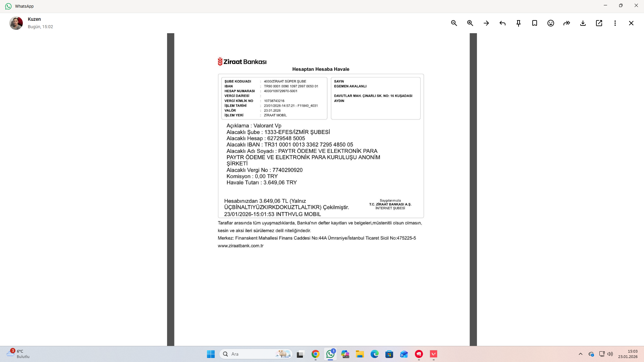Click the Hesaptan Hesaba Havale heading
This screenshot has width=644, height=362.
pos(321,69)
